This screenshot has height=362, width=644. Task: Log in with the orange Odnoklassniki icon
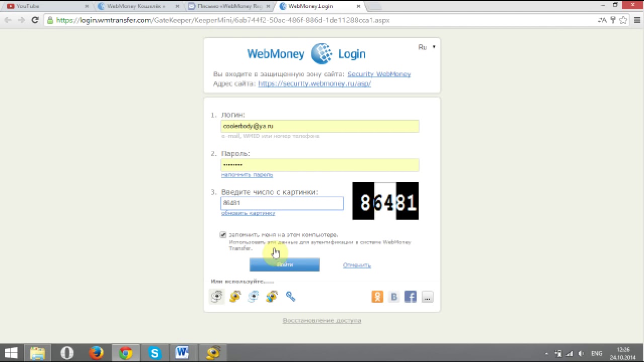pos(377,297)
